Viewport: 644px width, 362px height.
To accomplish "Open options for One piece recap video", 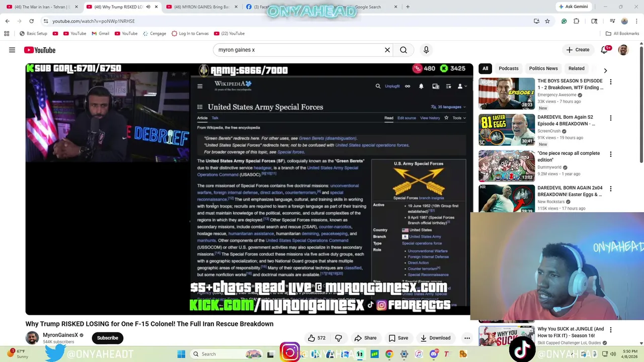I will pyautogui.click(x=610, y=154).
